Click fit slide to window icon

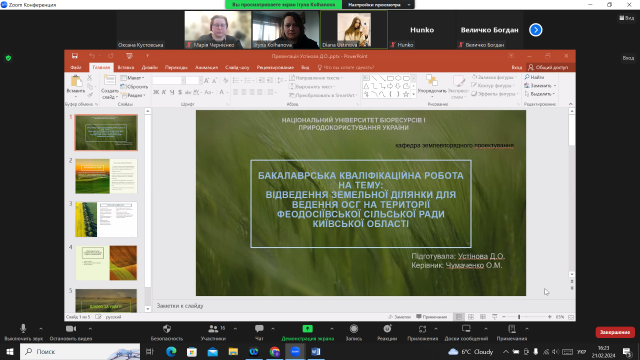571,317
